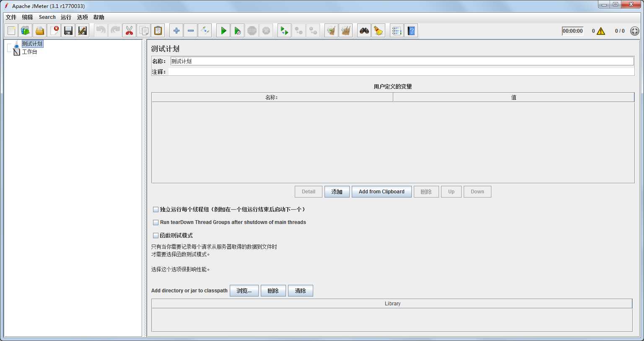
Task: Click the 值 column header
Action: point(514,97)
